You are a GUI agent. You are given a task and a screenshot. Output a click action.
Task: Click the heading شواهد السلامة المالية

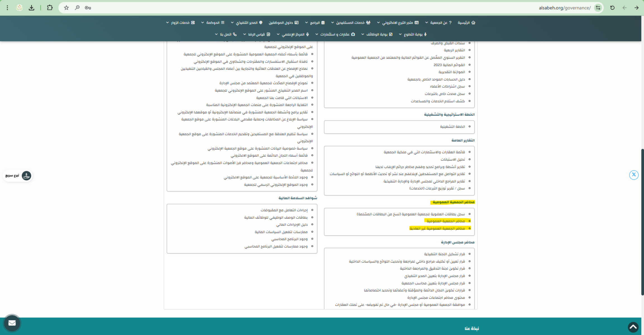pyautogui.click(x=298, y=198)
